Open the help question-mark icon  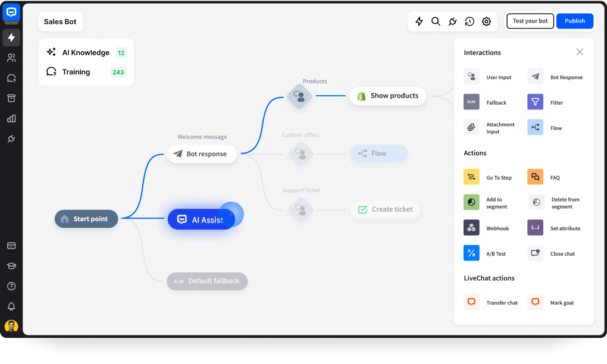12,286
